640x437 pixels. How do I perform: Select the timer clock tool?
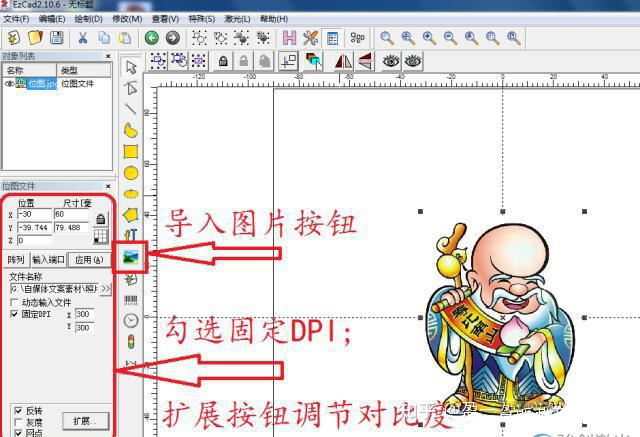(131, 321)
